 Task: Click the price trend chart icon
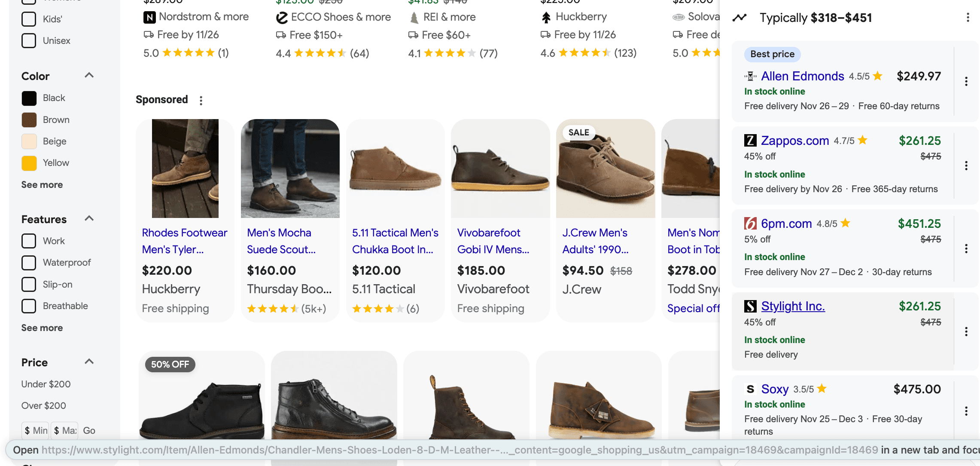(x=740, y=18)
